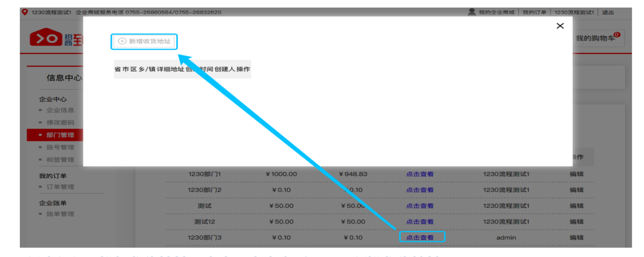Open 订单管理 under 我的订单
The width and height of the screenshot is (644, 257).
(60, 187)
